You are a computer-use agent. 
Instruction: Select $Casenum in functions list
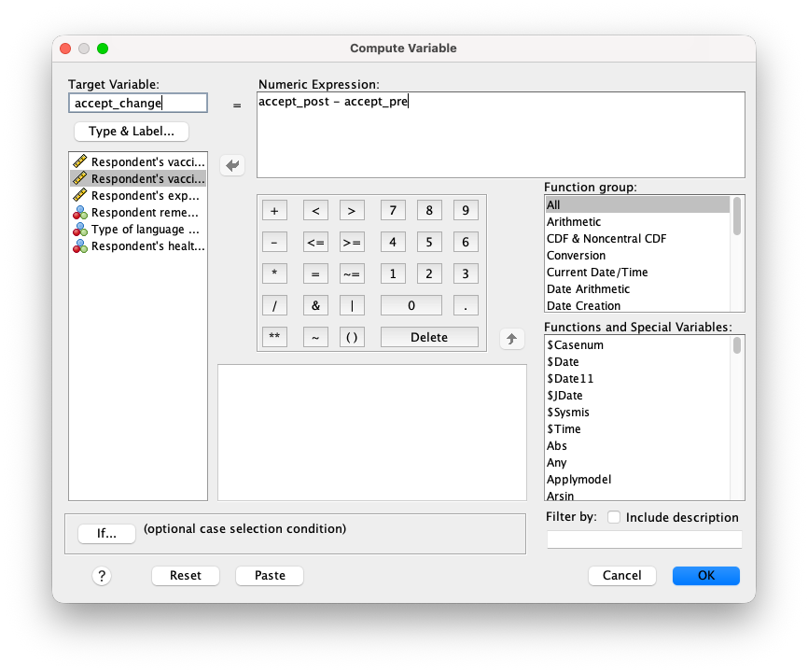[637, 344]
